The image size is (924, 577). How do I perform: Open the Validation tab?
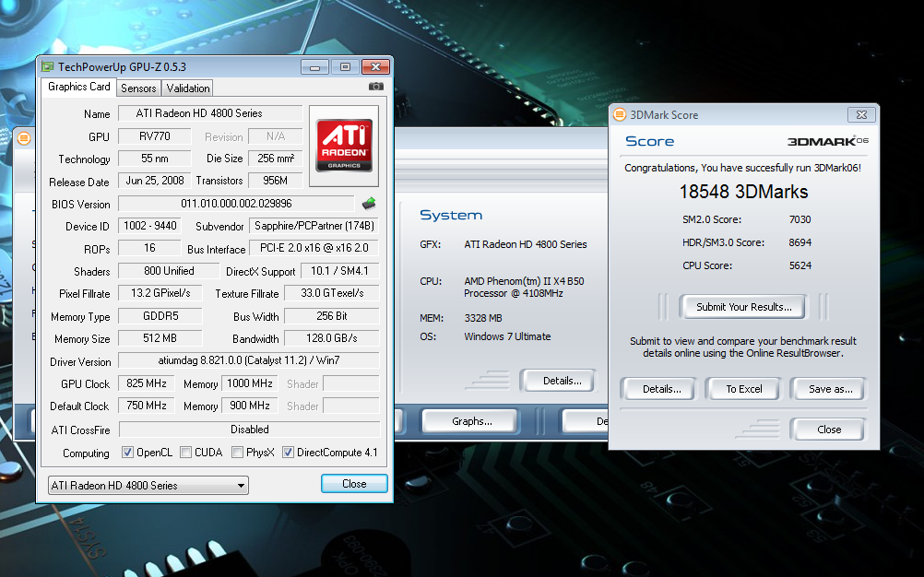pos(188,88)
